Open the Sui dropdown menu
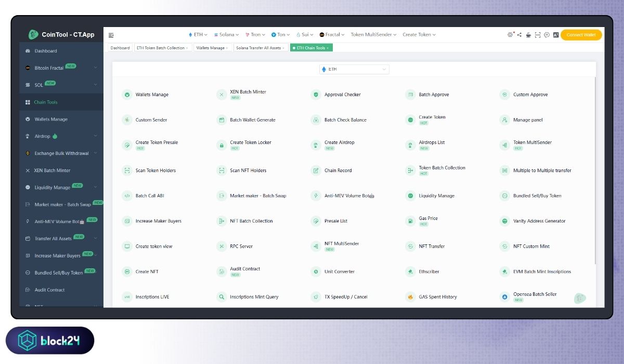Image resolution: width=624 pixels, height=364 pixels. point(305,35)
